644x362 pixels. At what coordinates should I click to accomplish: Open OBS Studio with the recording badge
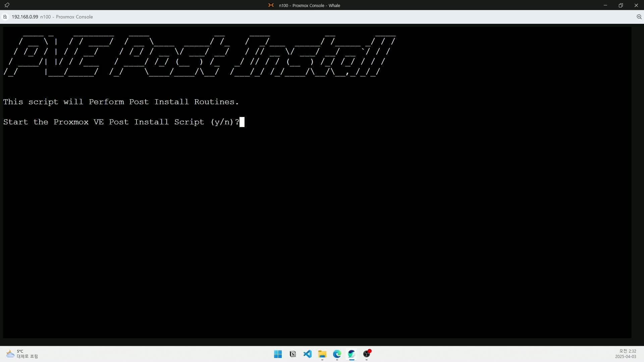(367, 354)
